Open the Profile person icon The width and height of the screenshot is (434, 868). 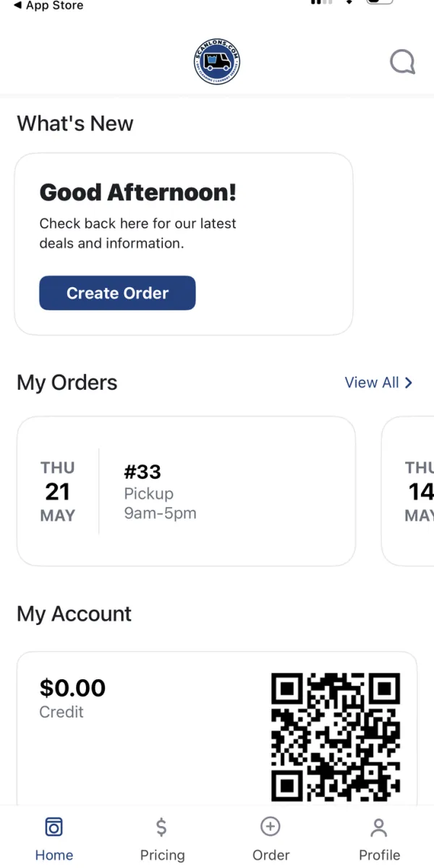(379, 827)
